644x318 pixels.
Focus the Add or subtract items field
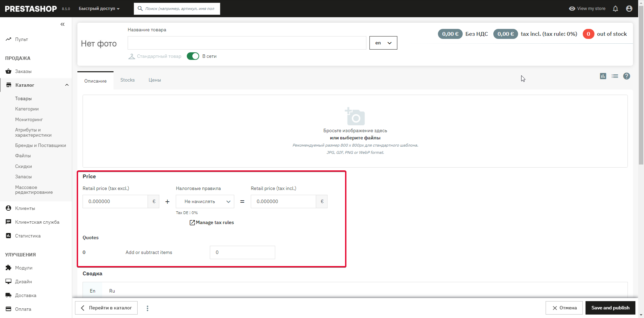(x=243, y=252)
